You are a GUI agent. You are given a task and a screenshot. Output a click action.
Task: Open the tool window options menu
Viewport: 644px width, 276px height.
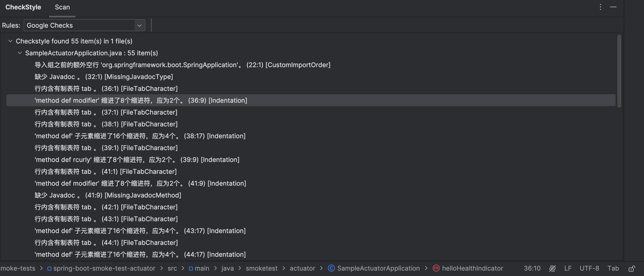pyautogui.click(x=600, y=7)
